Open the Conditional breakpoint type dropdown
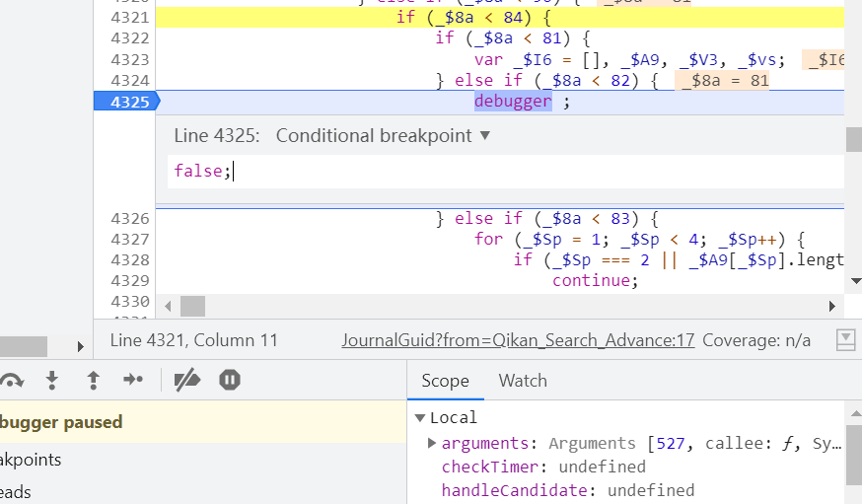Screen dimensions: 862x504 (x=383, y=136)
